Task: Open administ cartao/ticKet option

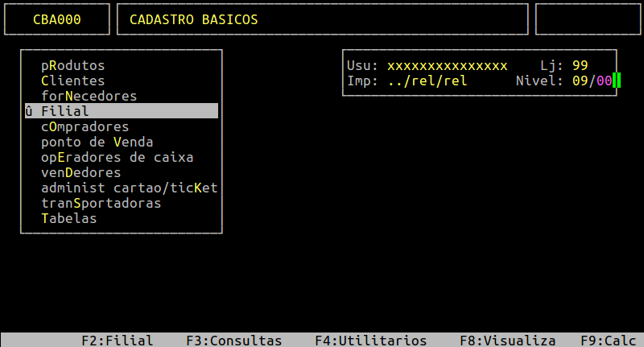Action: coord(129,188)
